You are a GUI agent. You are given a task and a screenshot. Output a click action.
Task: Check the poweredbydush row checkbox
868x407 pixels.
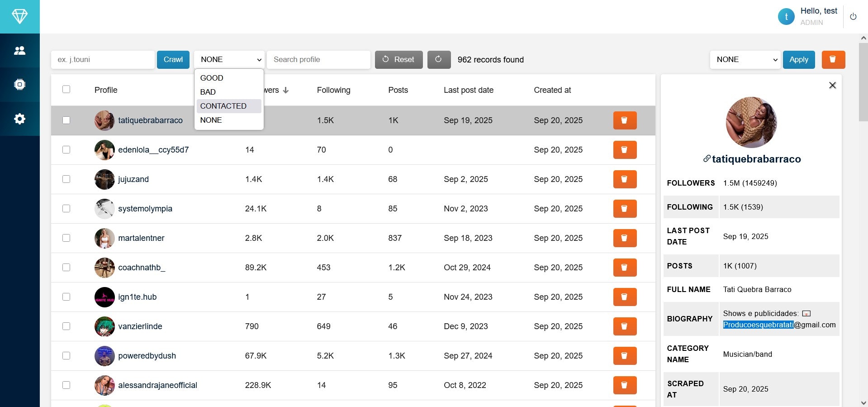pyautogui.click(x=66, y=355)
